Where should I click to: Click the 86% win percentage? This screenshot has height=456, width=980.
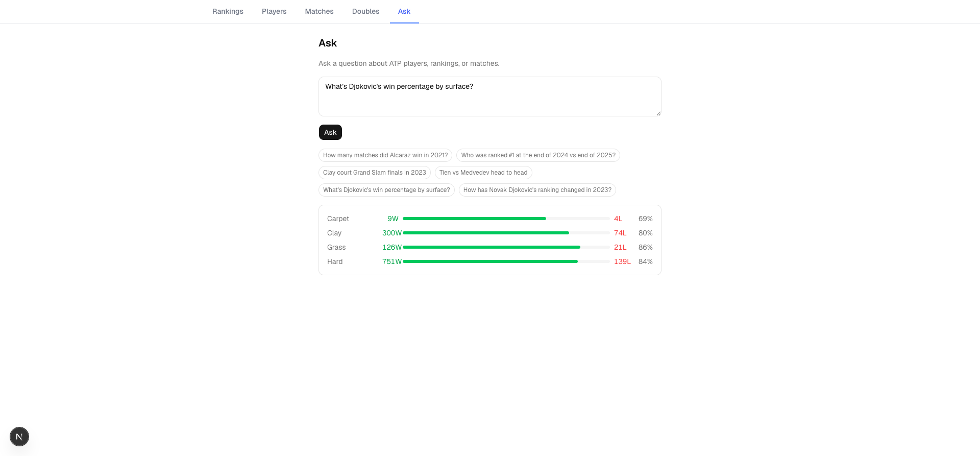pos(646,247)
